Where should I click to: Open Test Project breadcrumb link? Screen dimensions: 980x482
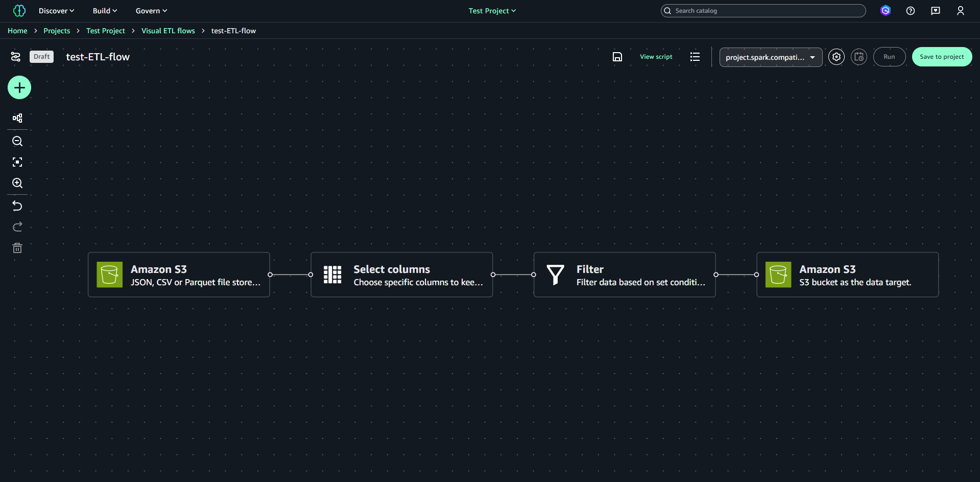point(106,31)
